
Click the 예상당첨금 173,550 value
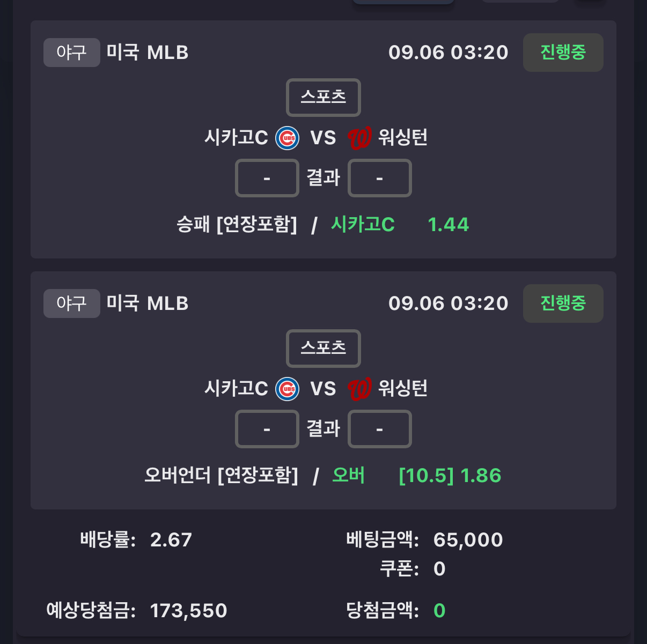[x=188, y=611]
